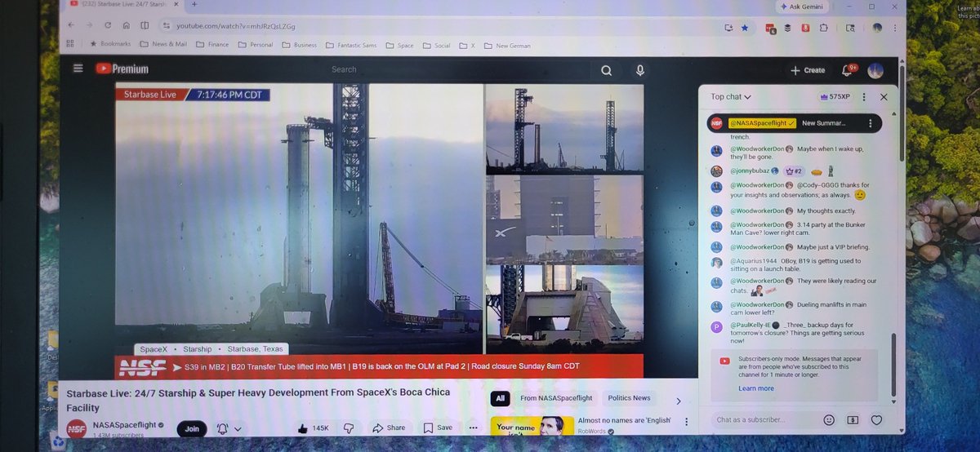Open the chat emoji picker
This screenshot has height=452, width=980.
click(829, 419)
